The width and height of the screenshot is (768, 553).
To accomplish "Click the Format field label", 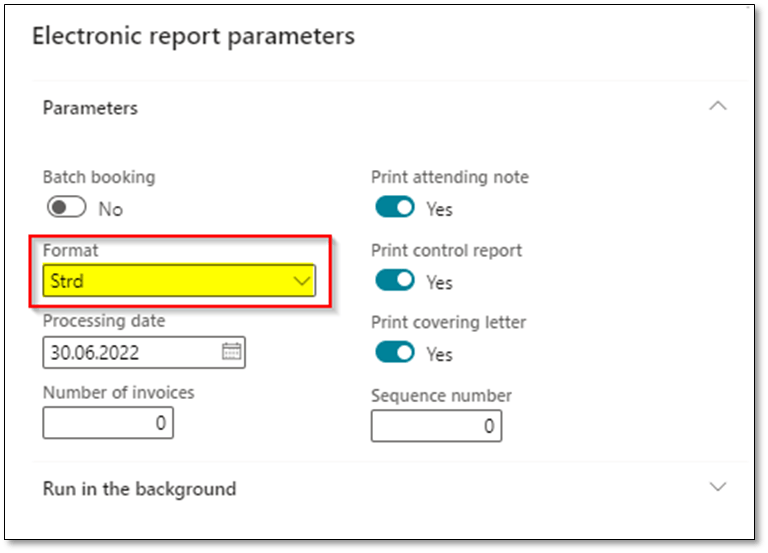I will click(x=70, y=250).
